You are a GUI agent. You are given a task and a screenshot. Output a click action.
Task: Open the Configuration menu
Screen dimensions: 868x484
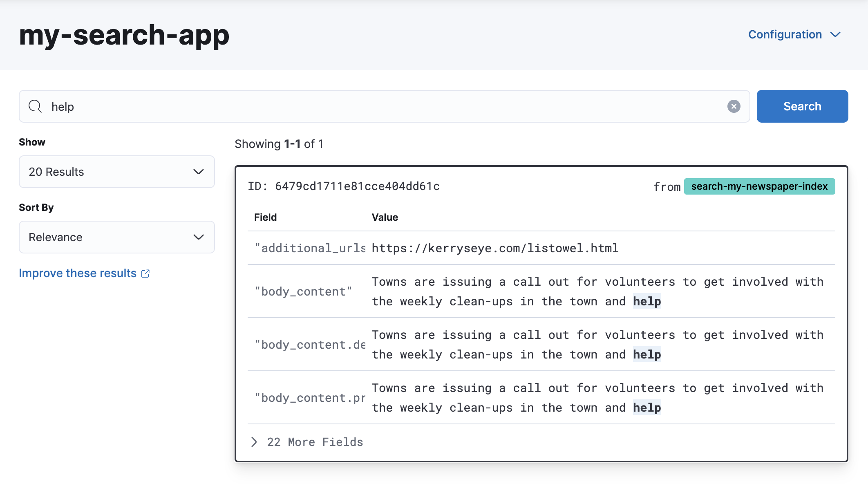pyautogui.click(x=785, y=34)
